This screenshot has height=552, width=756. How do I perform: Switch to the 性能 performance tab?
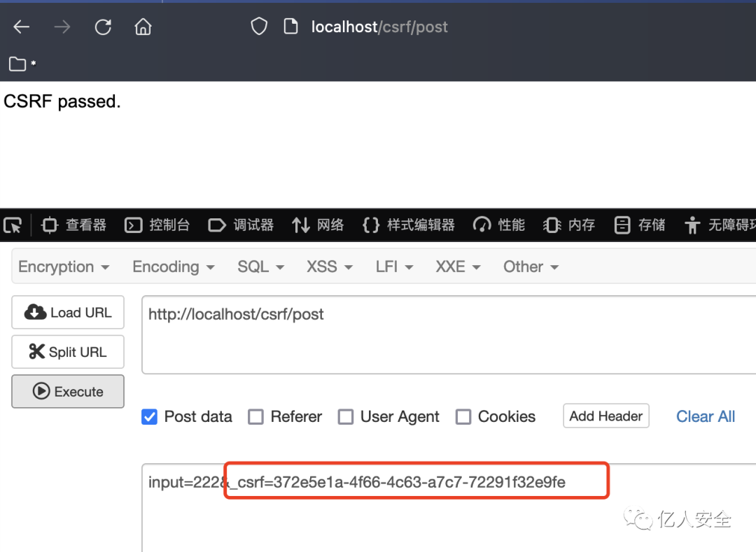[x=498, y=225]
